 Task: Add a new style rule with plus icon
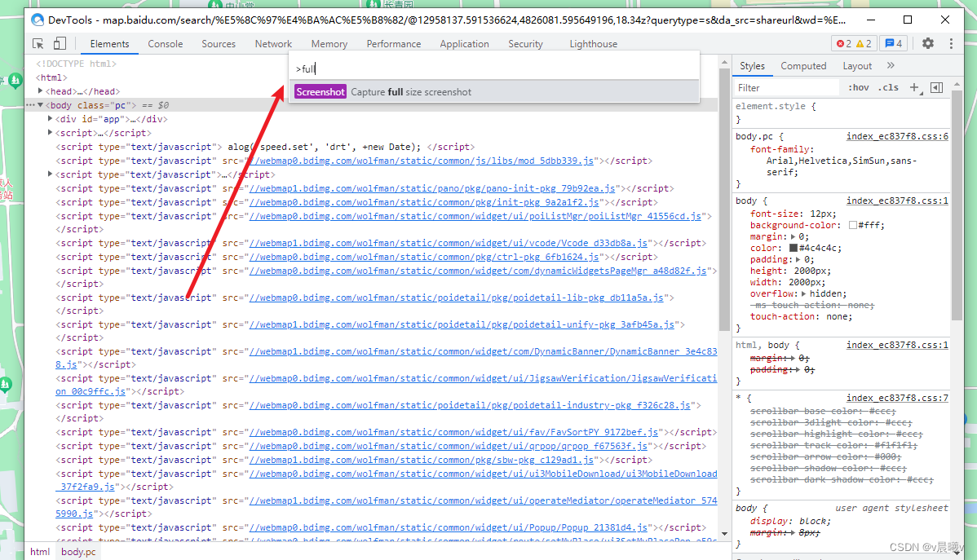coord(914,88)
